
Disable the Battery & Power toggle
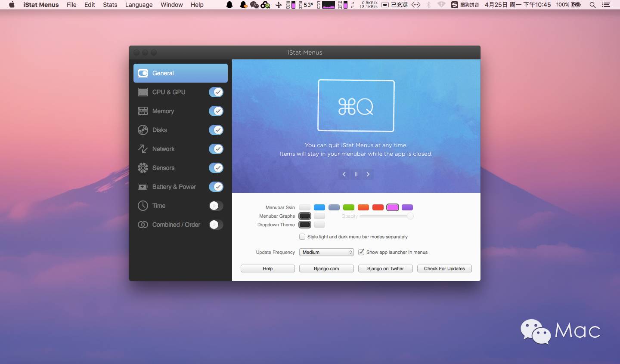[x=216, y=187]
